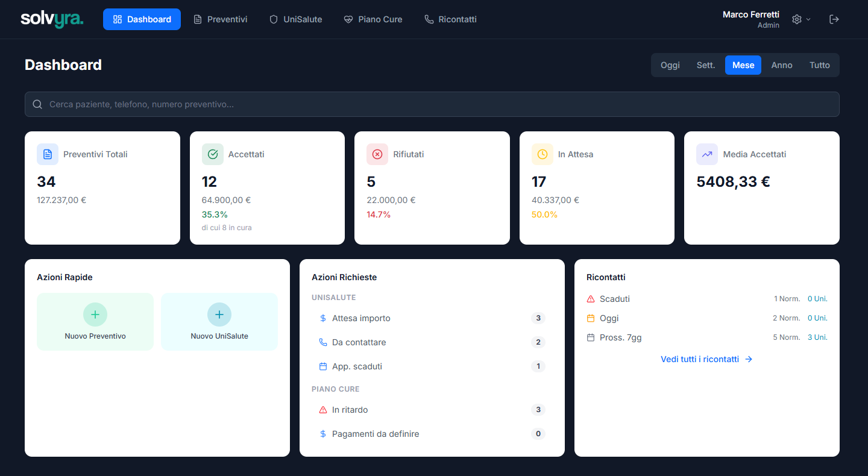Select the Preventivi Totali document icon
Screen dimensions: 868x476
(48, 154)
